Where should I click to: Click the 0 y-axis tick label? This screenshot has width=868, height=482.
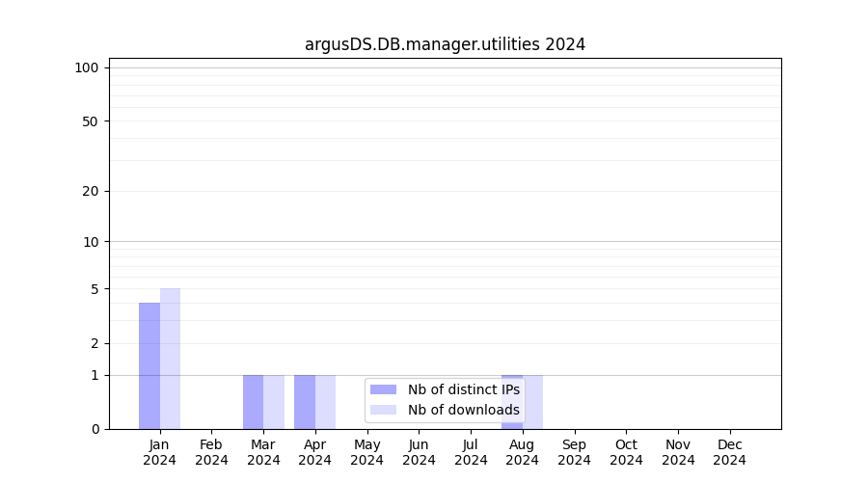click(x=95, y=429)
